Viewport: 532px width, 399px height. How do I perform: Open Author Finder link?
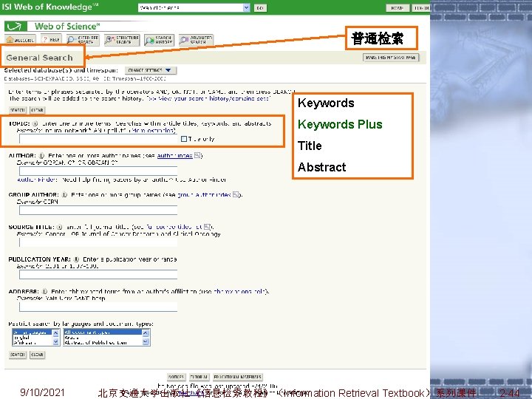(37, 180)
